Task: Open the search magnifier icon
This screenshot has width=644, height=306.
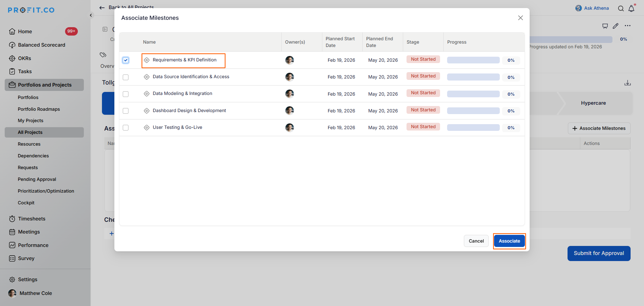Action: click(x=621, y=8)
